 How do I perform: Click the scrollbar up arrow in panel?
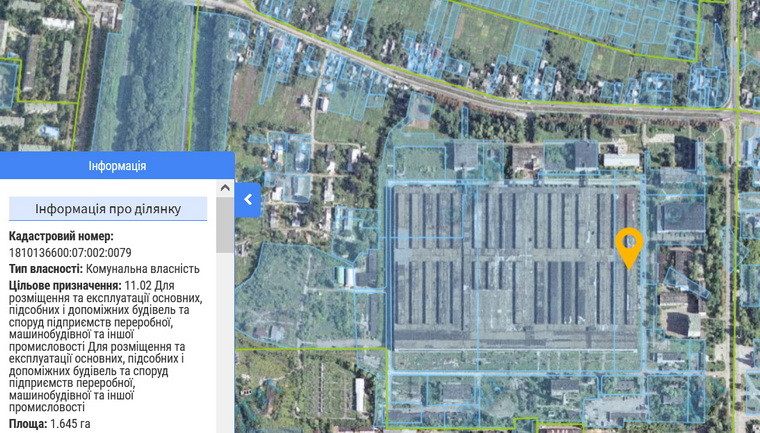(225, 188)
